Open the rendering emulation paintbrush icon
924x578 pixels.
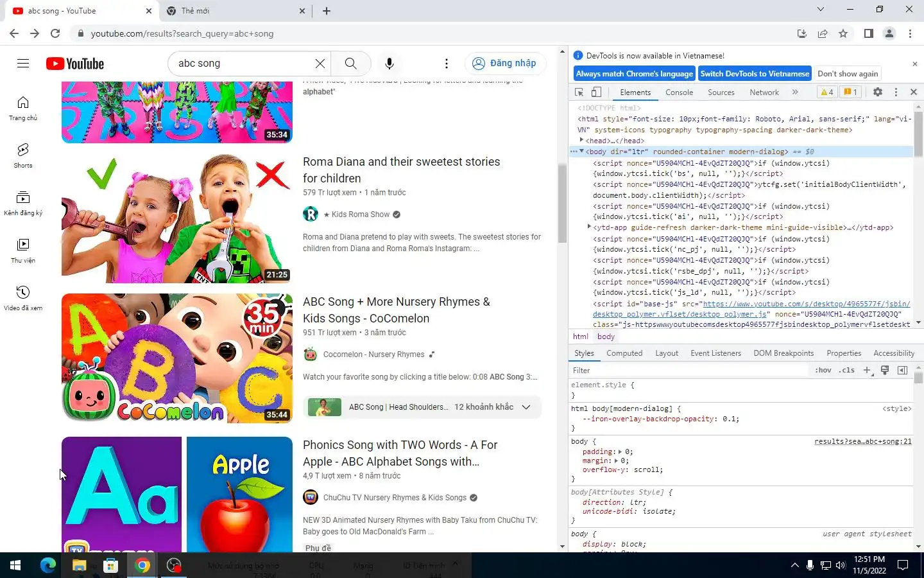point(885,370)
